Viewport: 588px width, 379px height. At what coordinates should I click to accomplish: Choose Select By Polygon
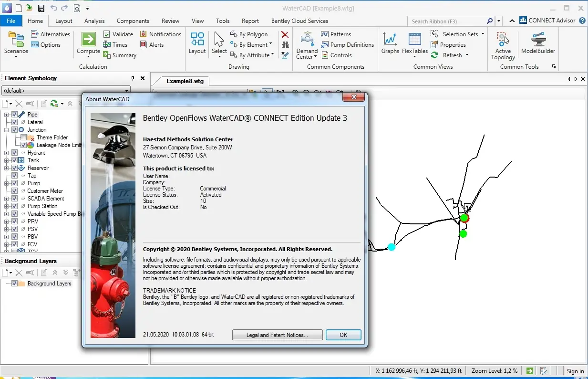pos(249,34)
